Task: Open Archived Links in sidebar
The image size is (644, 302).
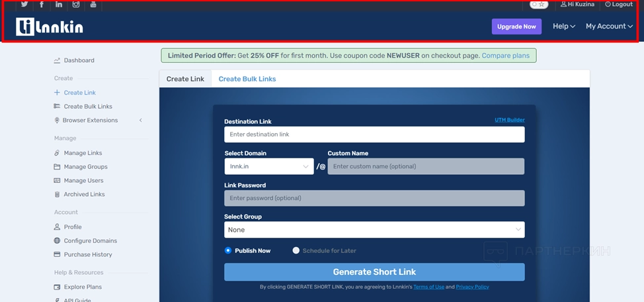Action: click(84, 194)
